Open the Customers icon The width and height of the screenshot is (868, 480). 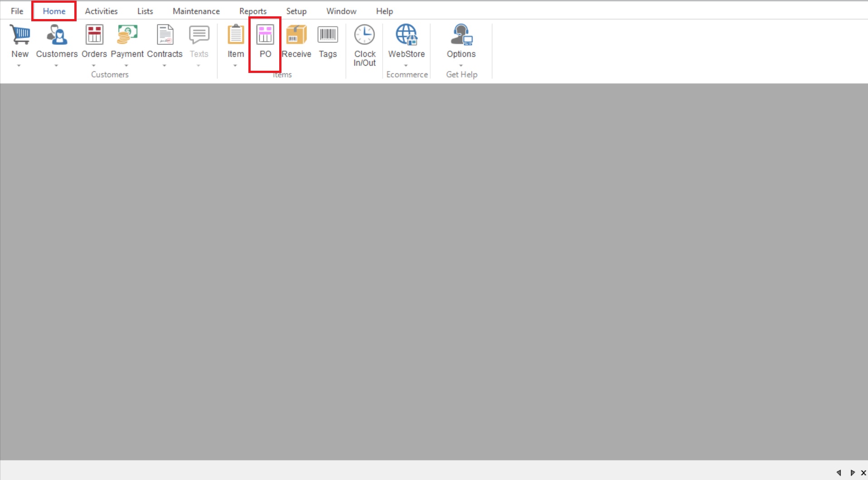point(57,34)
